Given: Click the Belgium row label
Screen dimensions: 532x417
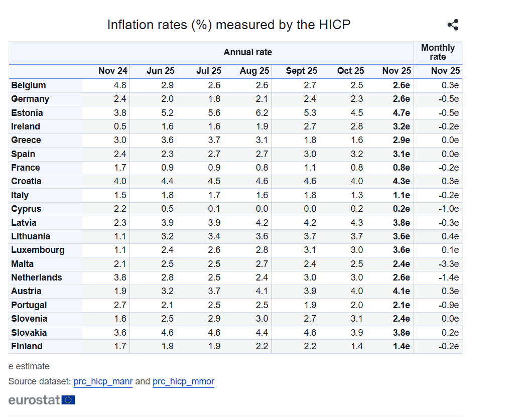Looking at the screenshot, I should [x=29, y=85].
